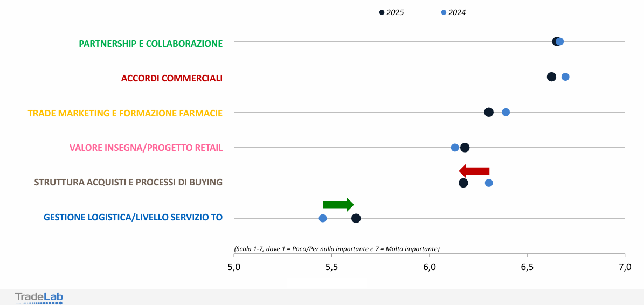Click the green right-pointing arrow
The height and width of the screenshot is (305, 644).
pyautogui.click(x=338, y=205)
